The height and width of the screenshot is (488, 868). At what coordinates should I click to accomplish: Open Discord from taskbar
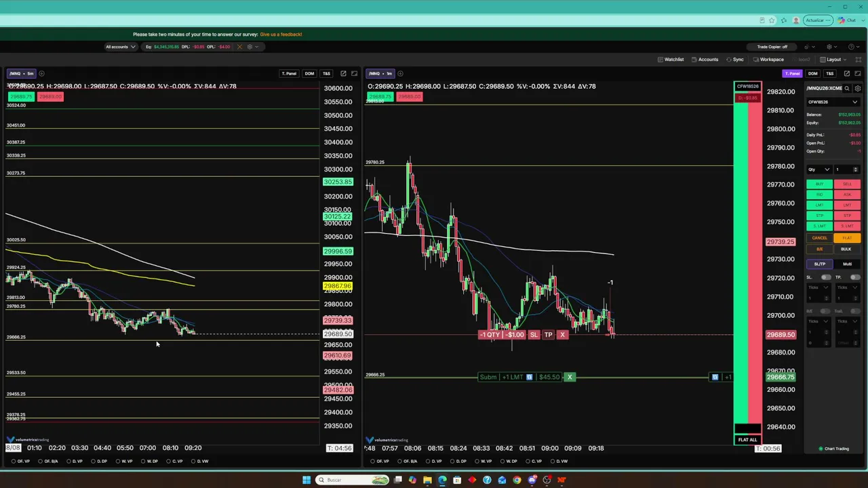pyautogui.click(x=532, y=480)
